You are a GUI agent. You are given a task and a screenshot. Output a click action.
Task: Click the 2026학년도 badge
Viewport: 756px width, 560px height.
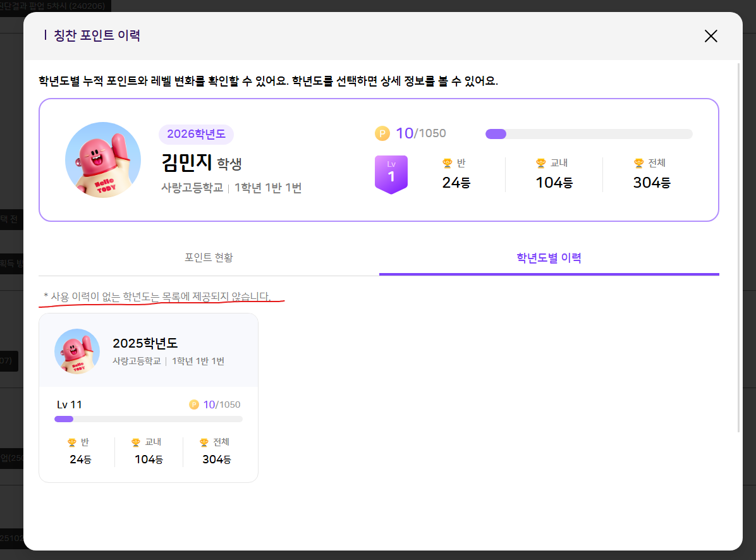pos(196,134)
